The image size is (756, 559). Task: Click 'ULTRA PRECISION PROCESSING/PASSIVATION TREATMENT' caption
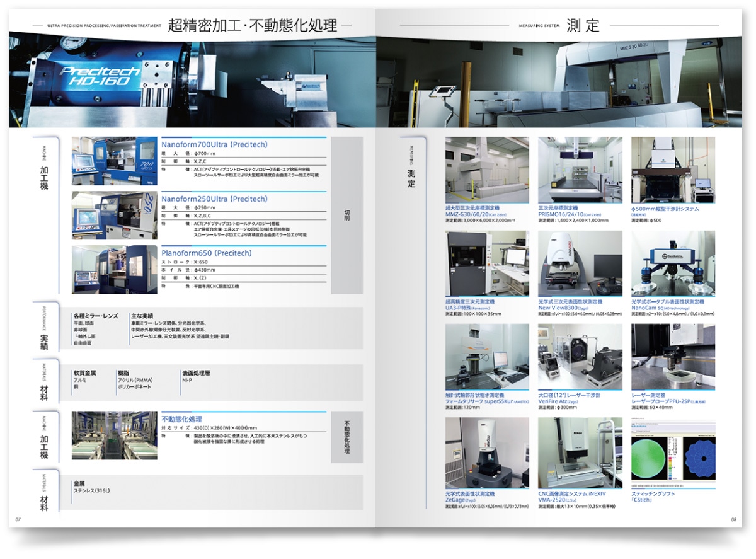coord(105,26)
